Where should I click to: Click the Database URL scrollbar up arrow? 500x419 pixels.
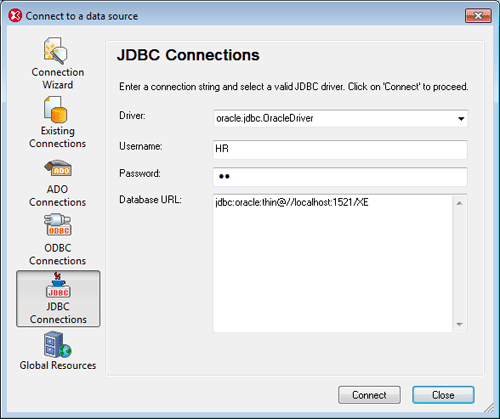459,203
